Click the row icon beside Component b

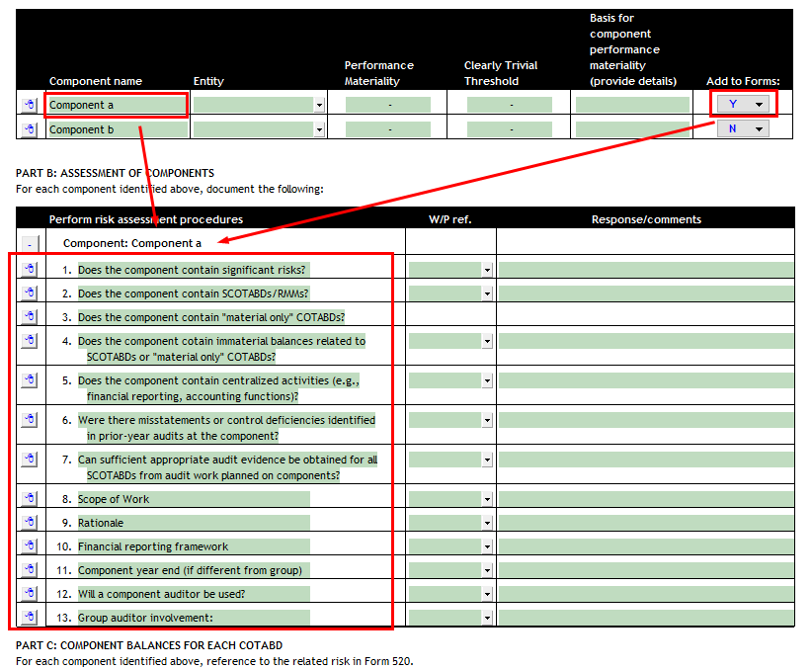tap(30, 128)
